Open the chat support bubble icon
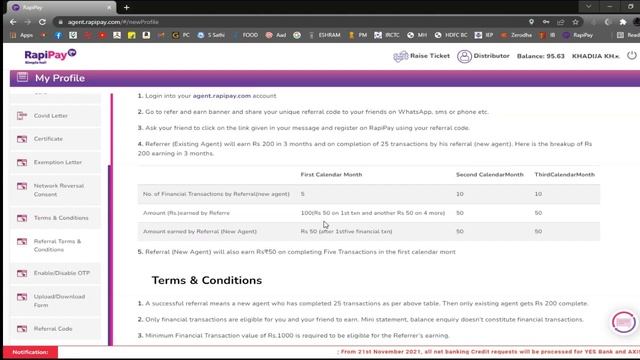 (623, 322)
